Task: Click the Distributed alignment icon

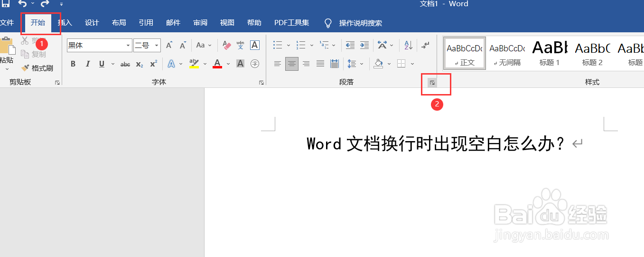Action: [335, 64]
